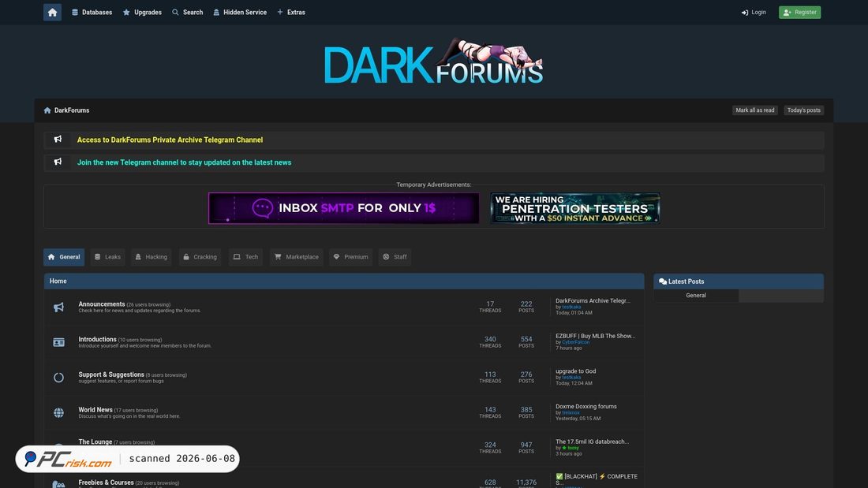
Task: Select the Leaks category tab
Action: pyautogui.click(x=107, y=257)
